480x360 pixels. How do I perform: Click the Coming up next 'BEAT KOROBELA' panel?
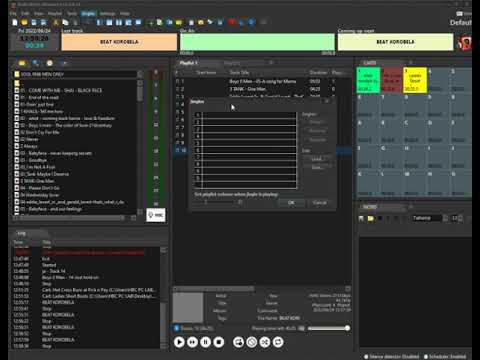point(395,42)
